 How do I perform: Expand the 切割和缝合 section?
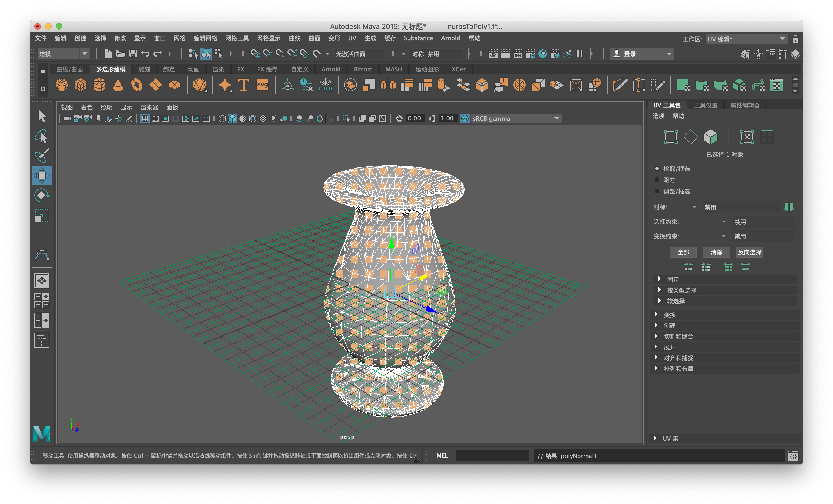[x=725, y=336]
